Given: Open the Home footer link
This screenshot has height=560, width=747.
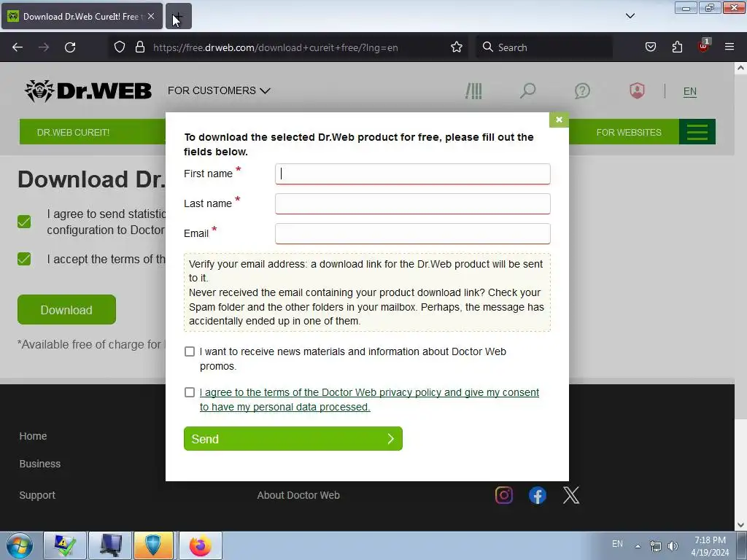Looking at the screenshot, I should tap(33, 436).
